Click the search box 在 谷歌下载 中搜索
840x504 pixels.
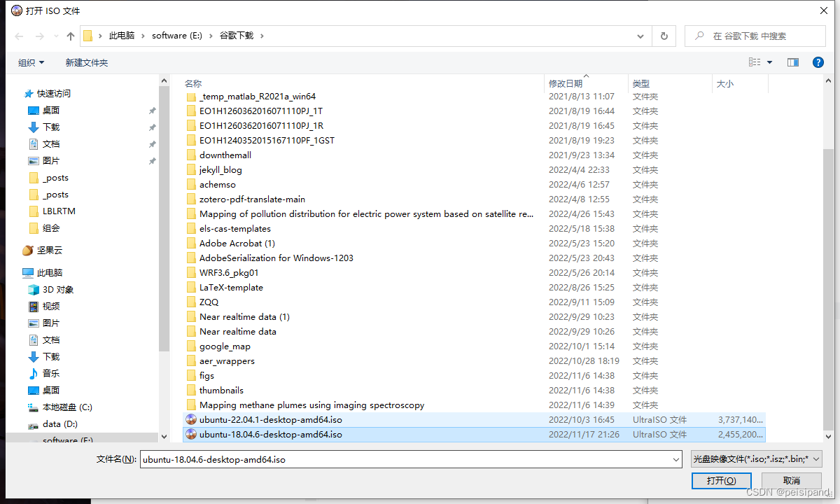pos(756,36)
